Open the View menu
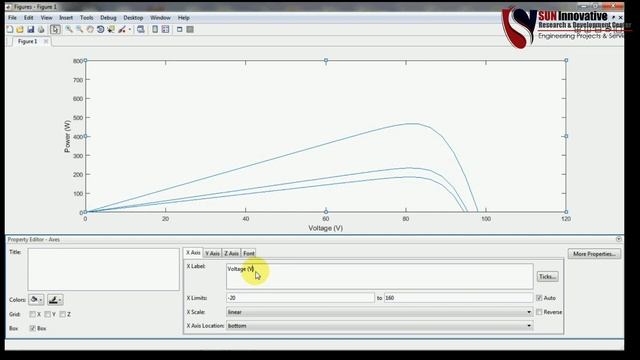The width and height of the screenshot is (640, 360). [x=47, y=18]
